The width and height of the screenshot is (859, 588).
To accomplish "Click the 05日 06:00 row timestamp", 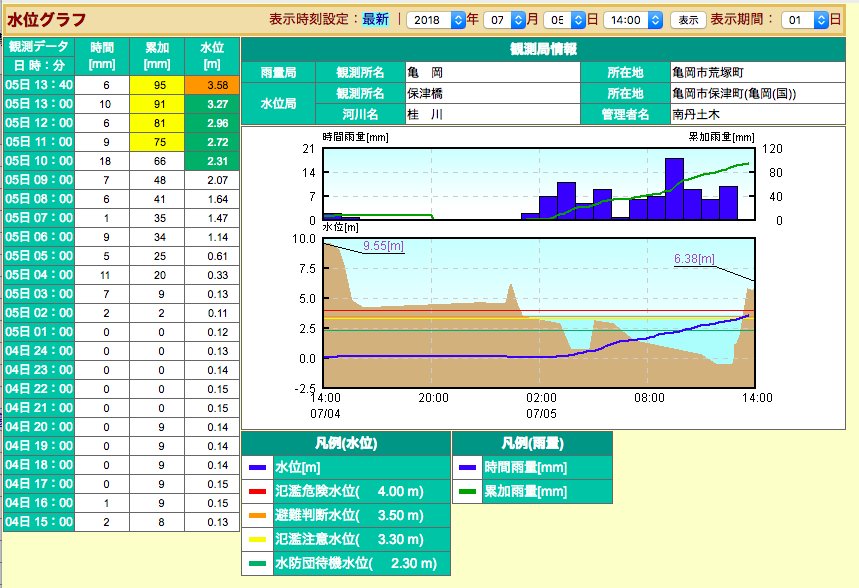I will tap(39, 237).
